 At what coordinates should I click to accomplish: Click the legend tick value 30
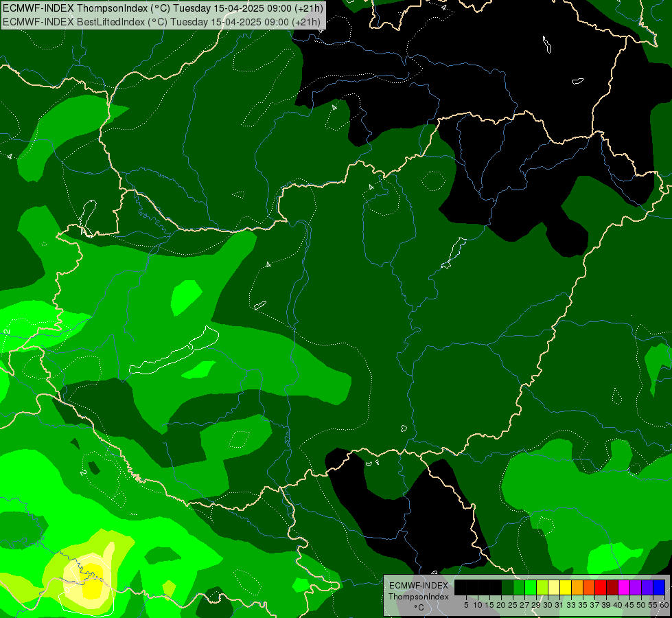click(548, 605)
